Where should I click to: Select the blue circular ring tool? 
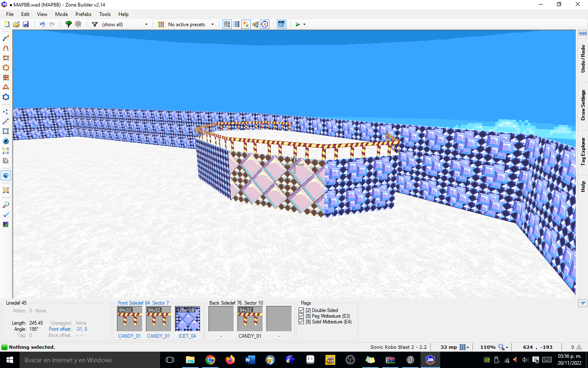6,97
